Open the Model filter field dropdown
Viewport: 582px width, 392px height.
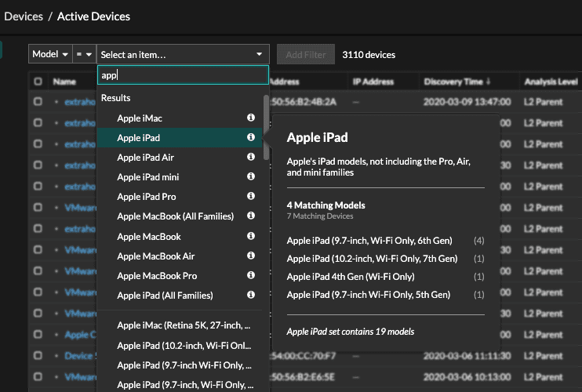(49, 55)
